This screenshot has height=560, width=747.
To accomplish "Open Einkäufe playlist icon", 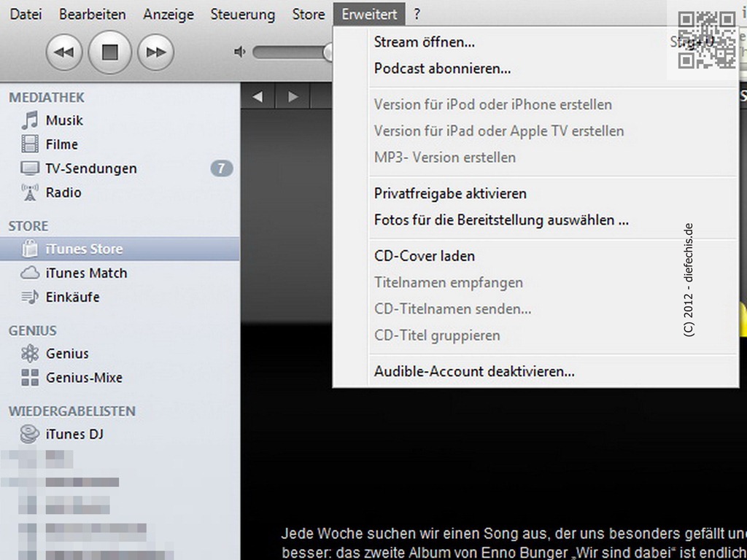I will coord(30,297).
